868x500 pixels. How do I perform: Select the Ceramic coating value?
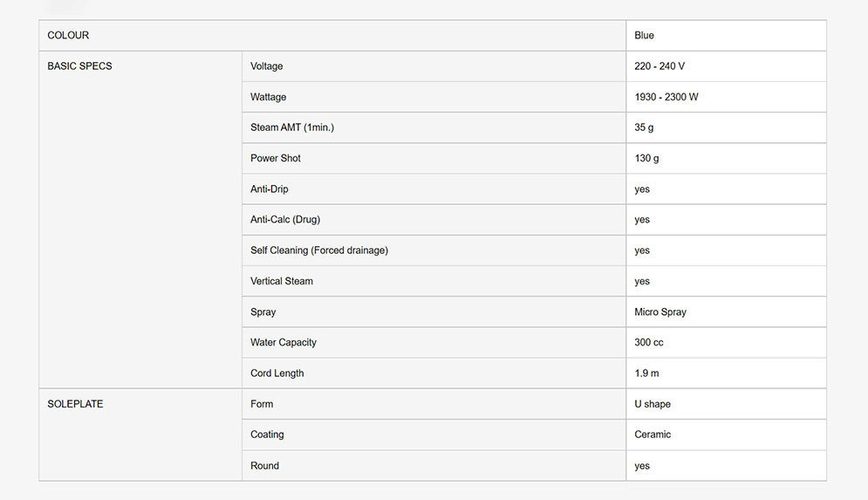point(653,435)
